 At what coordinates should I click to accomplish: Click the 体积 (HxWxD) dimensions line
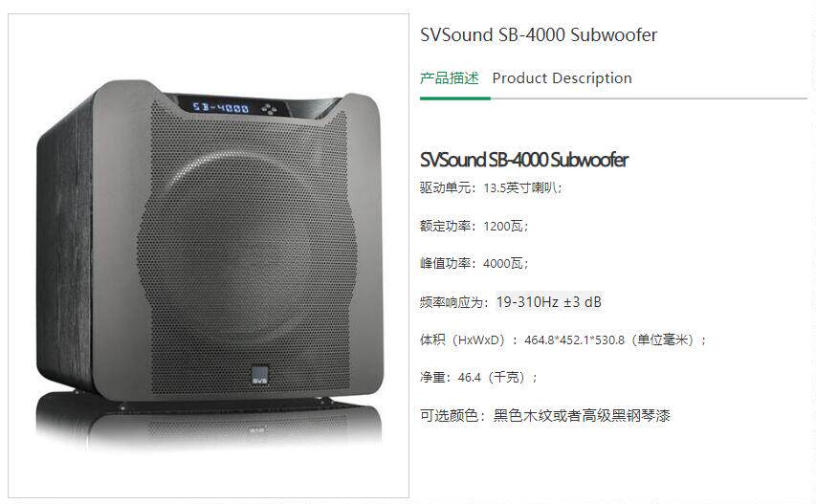563,340
